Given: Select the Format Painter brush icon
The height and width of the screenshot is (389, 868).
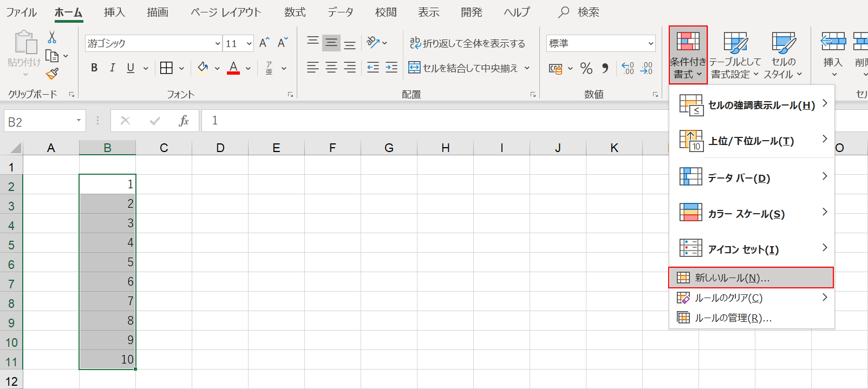Looking at the screenshot, I should tap(52, 74).
